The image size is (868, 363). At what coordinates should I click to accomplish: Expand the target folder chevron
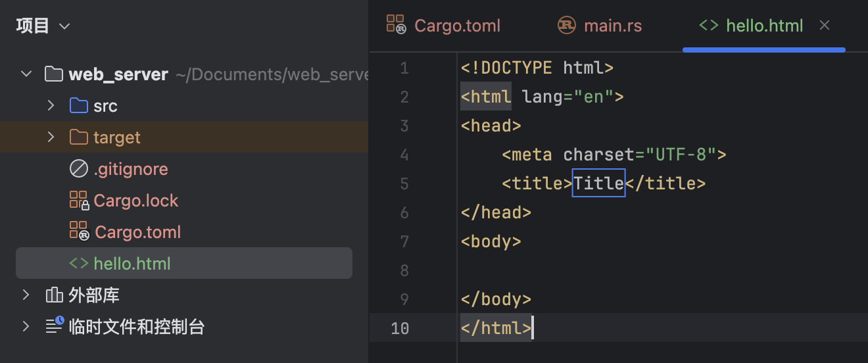pos(51,137)
